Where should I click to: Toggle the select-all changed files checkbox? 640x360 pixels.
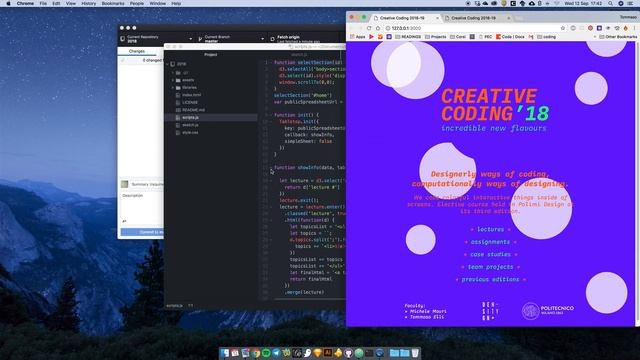tap(123, 60)
